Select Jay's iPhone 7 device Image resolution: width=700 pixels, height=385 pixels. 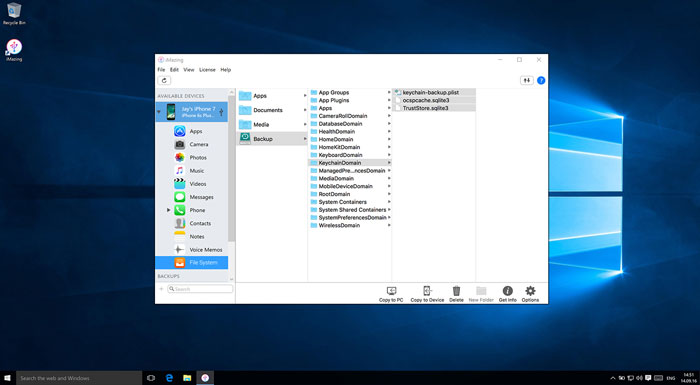click(192, 112)
